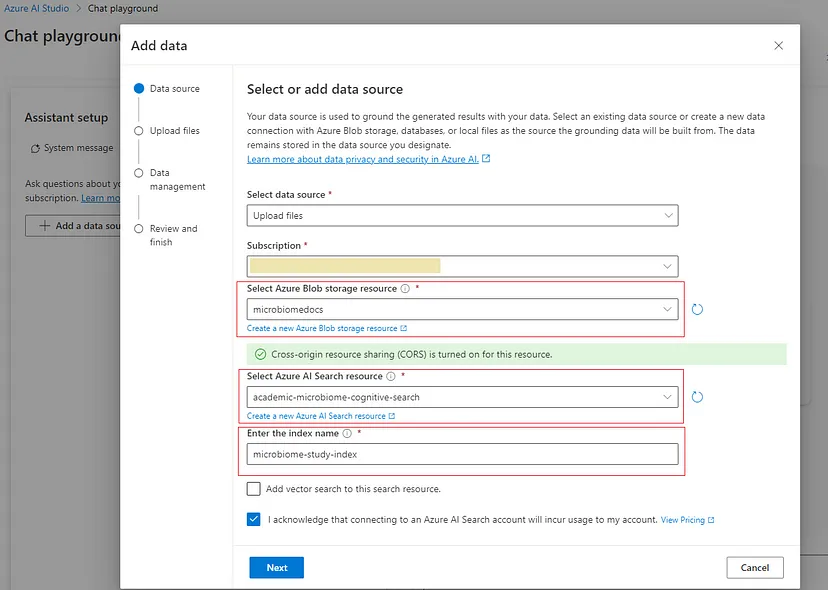Click green CORS success checkmark icon
This screenshot has width=828, height=590.
coord(260,354)
